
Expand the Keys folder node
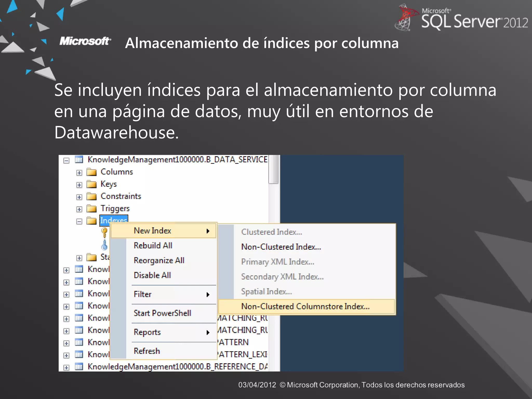79,185
